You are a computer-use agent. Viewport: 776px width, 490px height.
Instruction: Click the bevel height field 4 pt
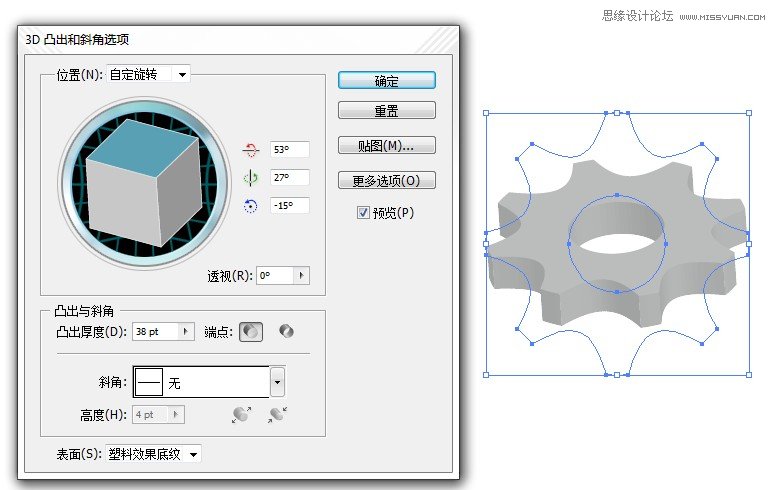(x=150, y=414)
